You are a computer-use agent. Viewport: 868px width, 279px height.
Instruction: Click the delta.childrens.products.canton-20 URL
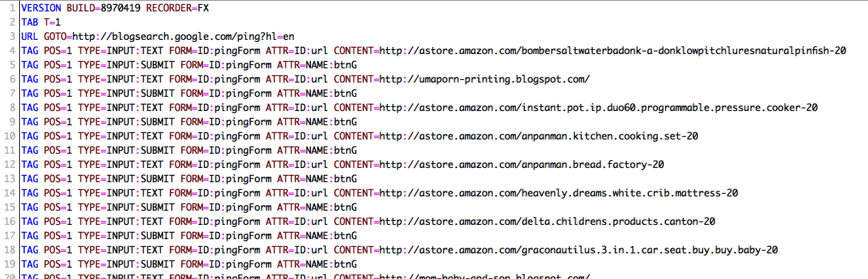[x=547, y=221]
